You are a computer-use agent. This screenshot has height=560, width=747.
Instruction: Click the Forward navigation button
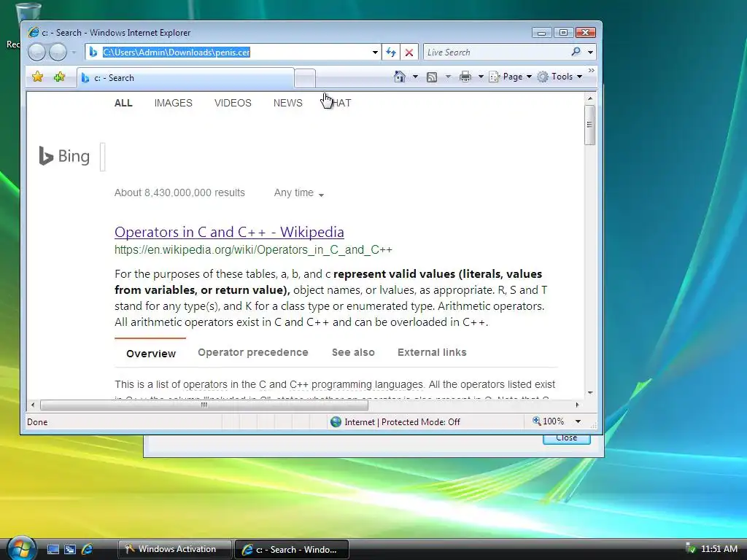58,52
